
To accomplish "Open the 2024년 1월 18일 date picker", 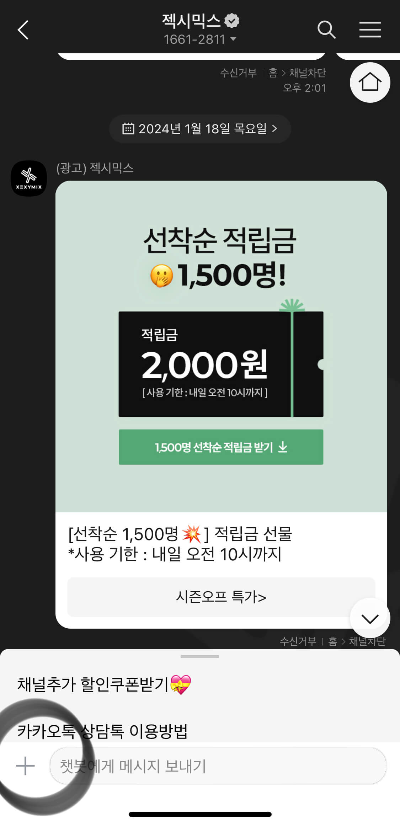I will (x=200, y=129).
